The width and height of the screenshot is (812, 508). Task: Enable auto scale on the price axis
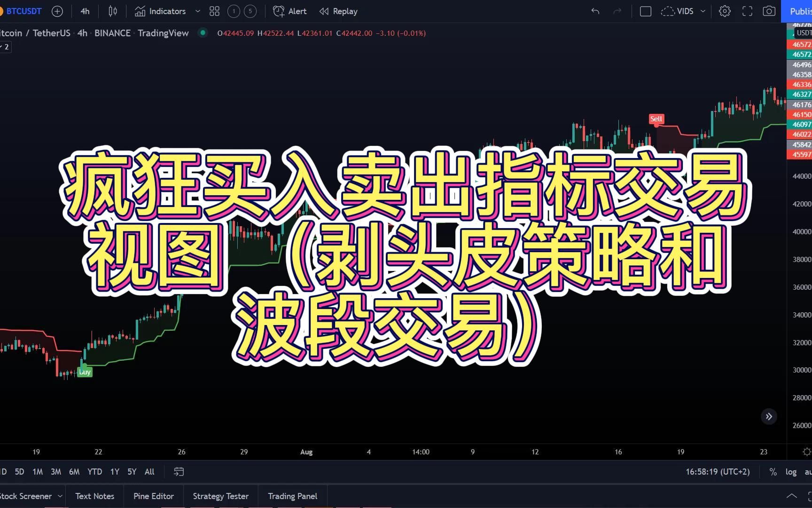[x=809, y=471]
